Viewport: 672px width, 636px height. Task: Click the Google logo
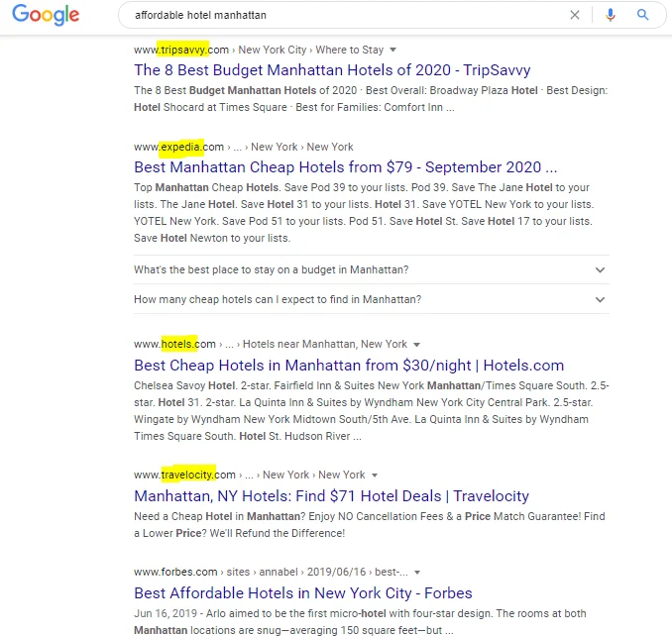click(46, 15)
